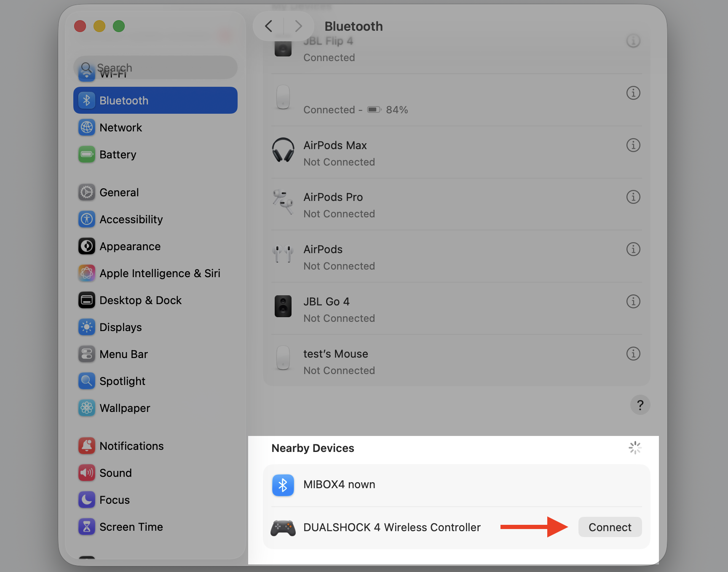Click the Sound sidebar icon

[x=87, y=473]
